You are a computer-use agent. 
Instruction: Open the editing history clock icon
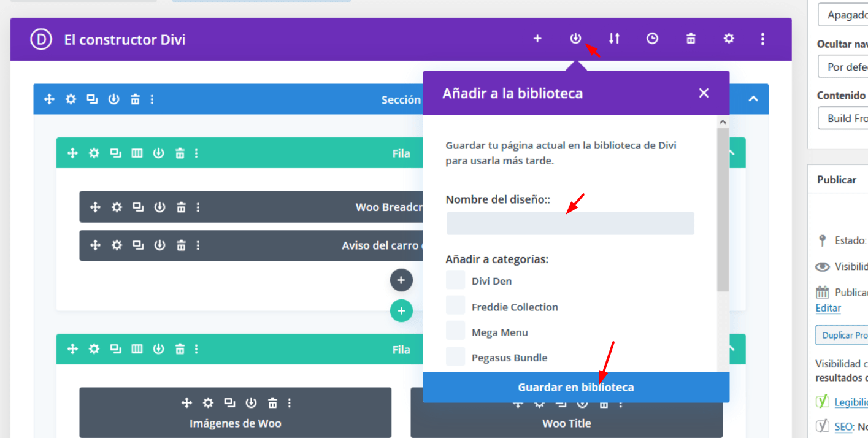tap(652, 39)
